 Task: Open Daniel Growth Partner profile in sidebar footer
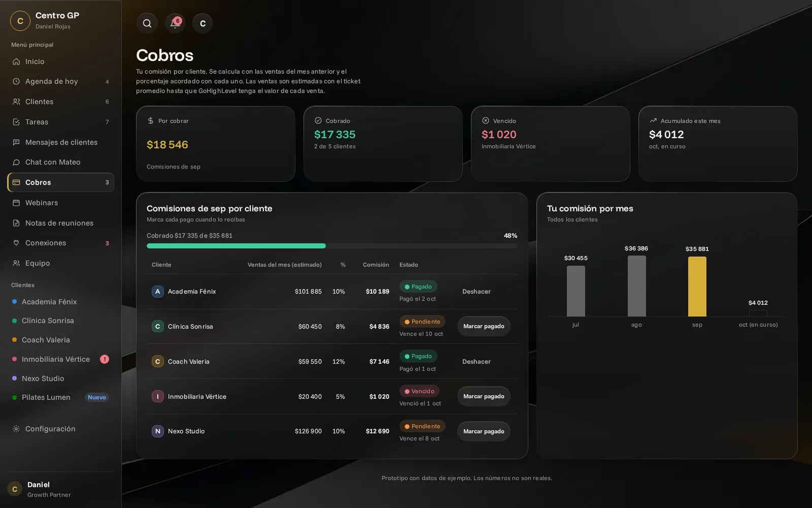(61, 489)
